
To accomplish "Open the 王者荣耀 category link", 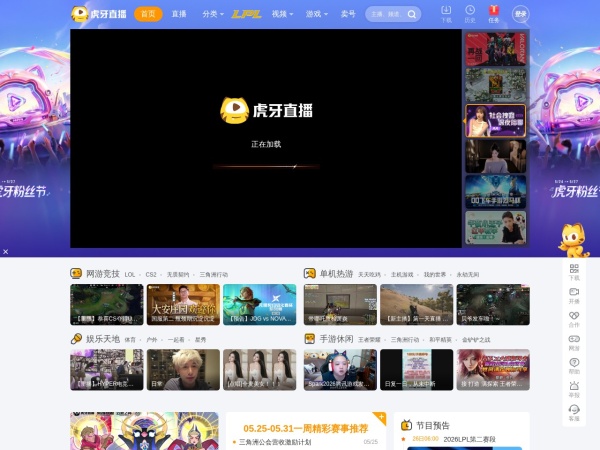I will click(369, 340).
